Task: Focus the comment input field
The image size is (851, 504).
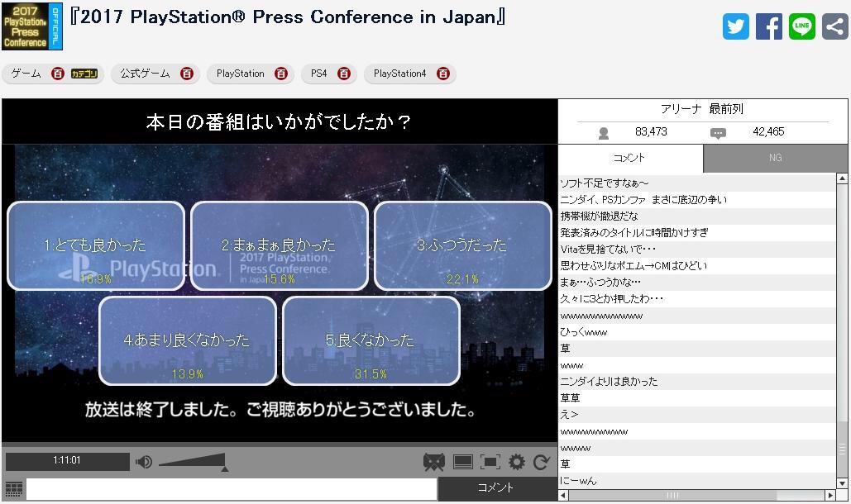Action: click(x=232, y=489)
